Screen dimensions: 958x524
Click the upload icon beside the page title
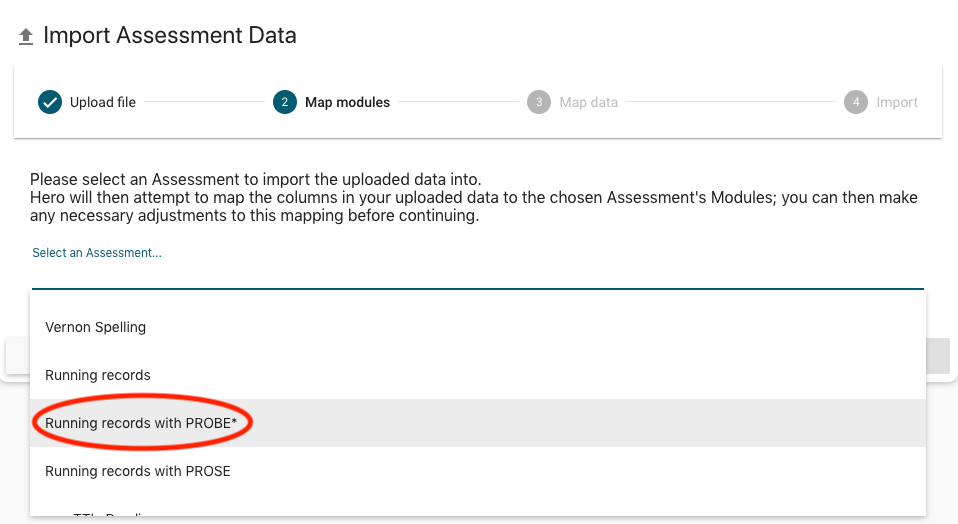click(x=26, y=37)
